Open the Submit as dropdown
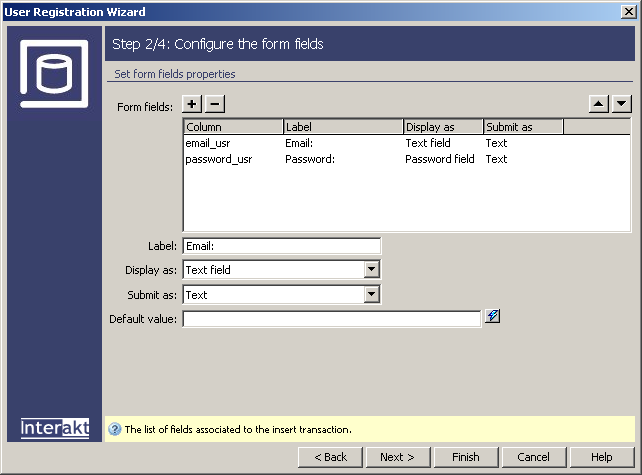Screen dimensions: 642x475 (372, 295)
